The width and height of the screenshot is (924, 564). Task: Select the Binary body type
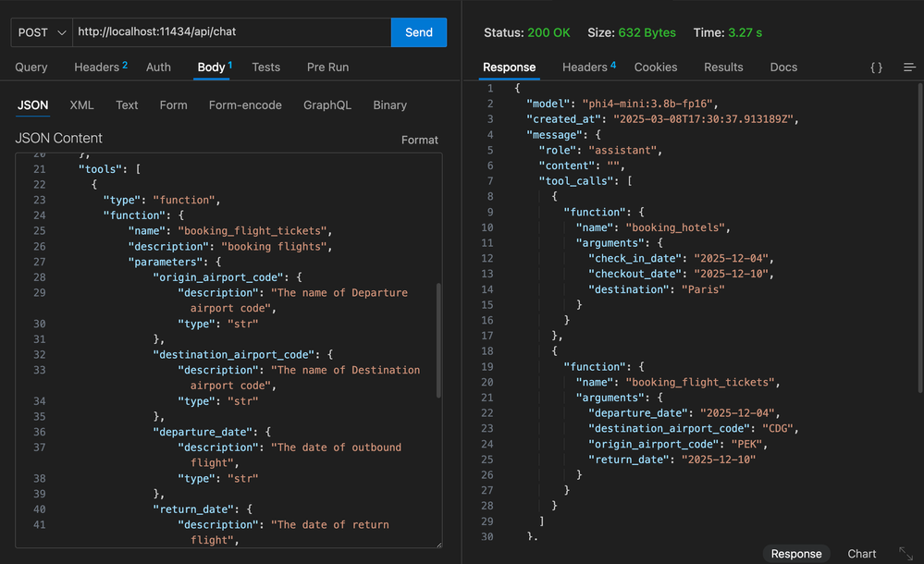[x=389, y=105]
